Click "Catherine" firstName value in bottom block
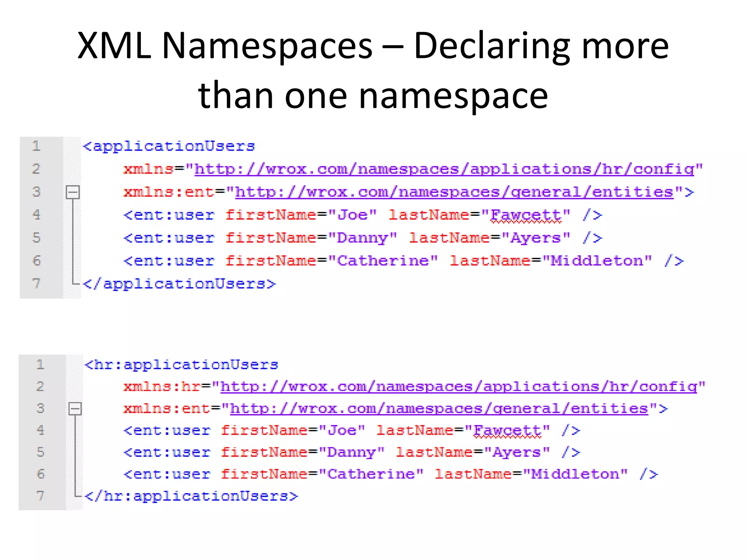 coord(371,474)
